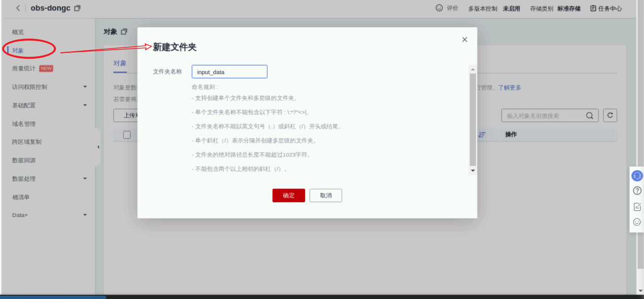This screenshot has height=299, width=644.
Task: Open 域名管理 in sidebar
Action: click(x=24, y=124)
